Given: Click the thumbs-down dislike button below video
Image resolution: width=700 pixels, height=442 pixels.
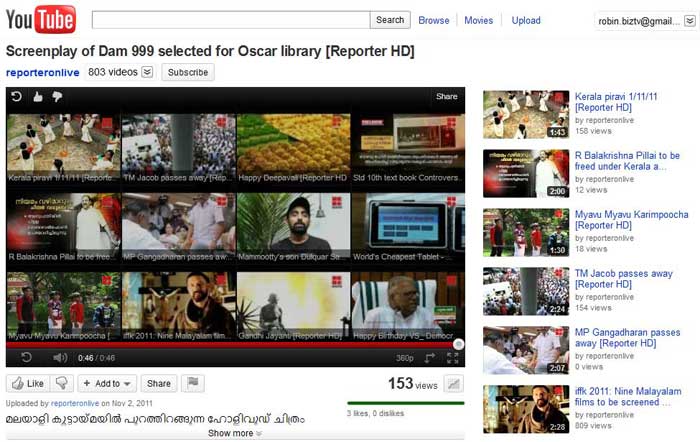Looking at the screenshot, I should click(x=62, y=383).
